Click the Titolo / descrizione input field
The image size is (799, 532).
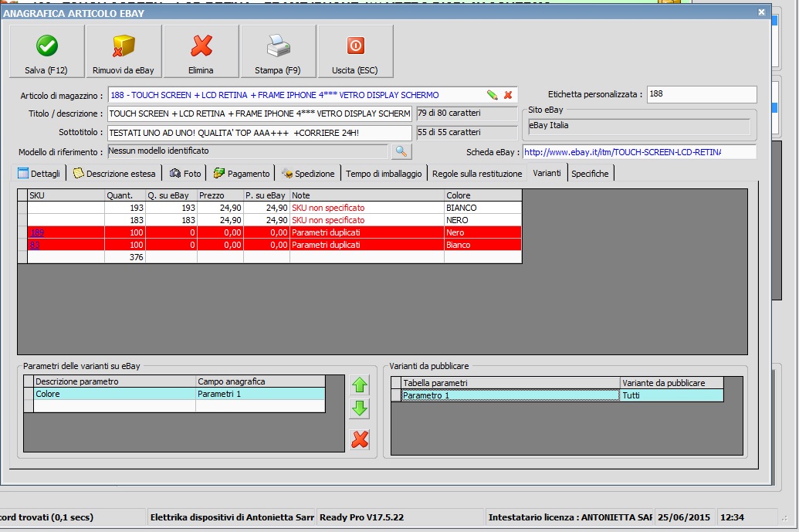coord(259,114)
